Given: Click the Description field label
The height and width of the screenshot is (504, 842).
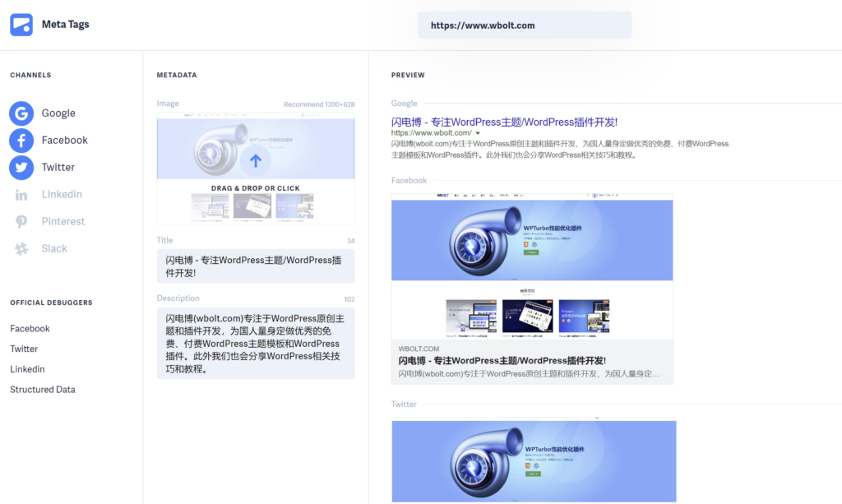Looking at the screenshot, I should coord(178,298).
